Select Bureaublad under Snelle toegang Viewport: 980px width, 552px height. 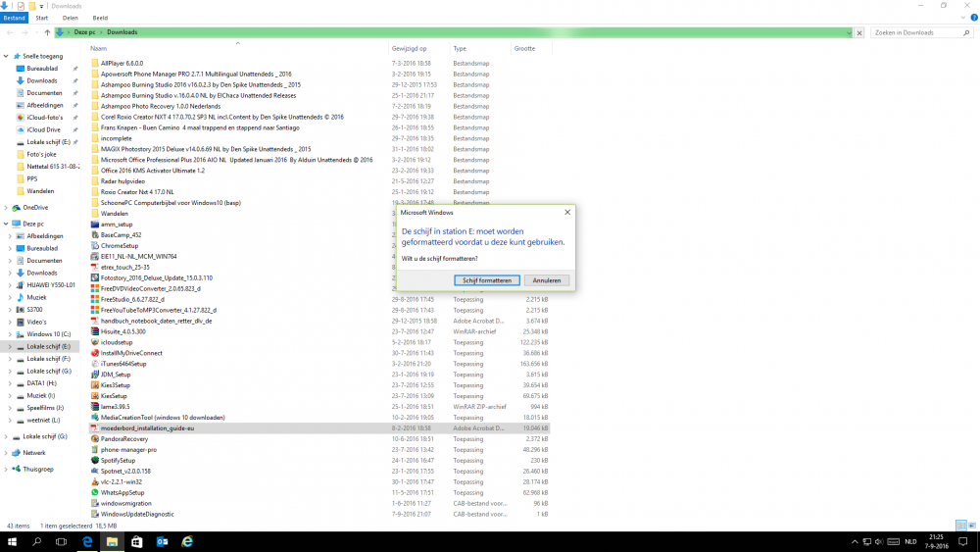[42, 68]
